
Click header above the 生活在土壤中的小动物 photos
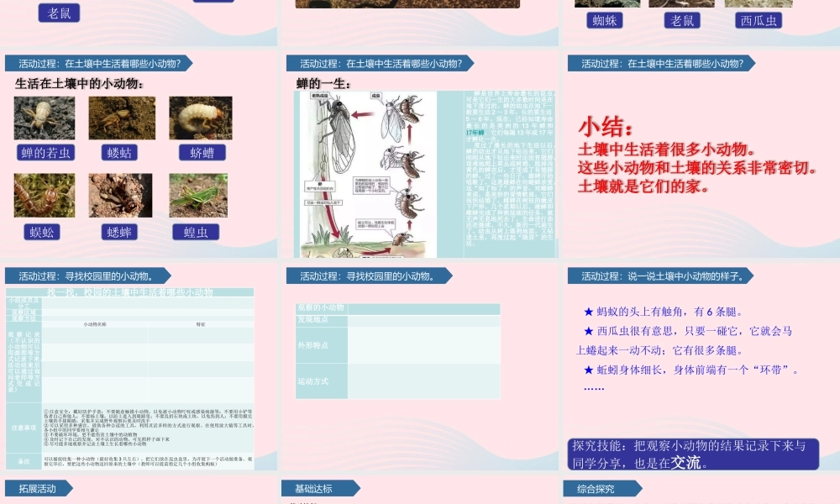coord(99,63)
